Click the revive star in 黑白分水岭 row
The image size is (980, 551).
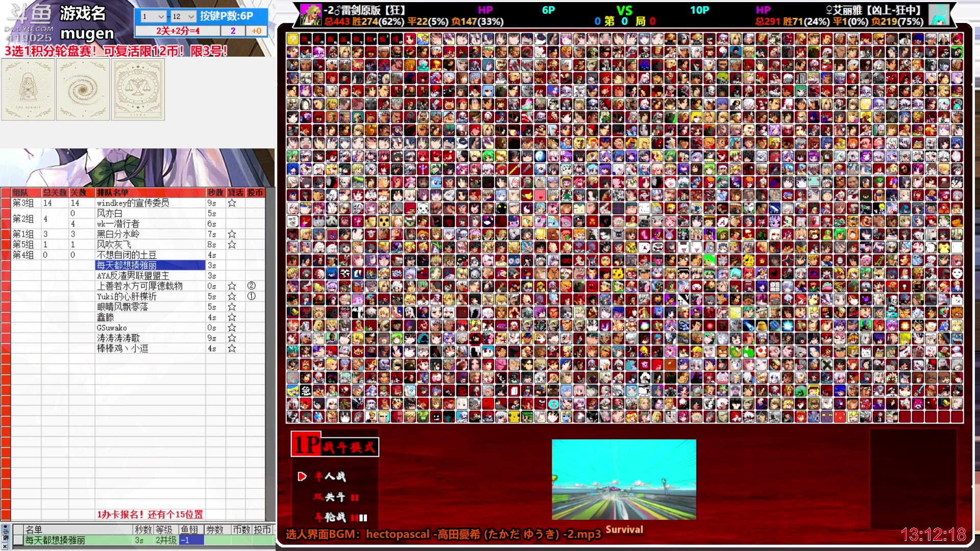coord(232,234)
